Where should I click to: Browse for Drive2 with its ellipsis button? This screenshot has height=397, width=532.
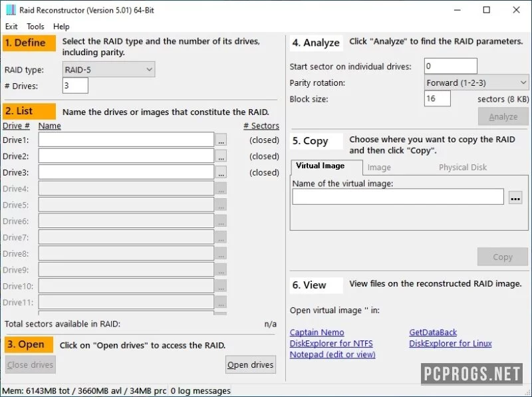[221, 156]
